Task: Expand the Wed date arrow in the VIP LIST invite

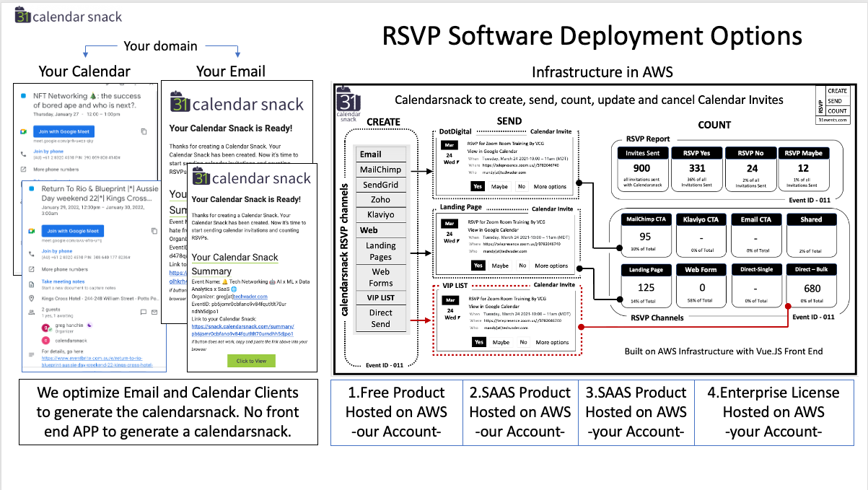Action: click(x=459, y=318)
